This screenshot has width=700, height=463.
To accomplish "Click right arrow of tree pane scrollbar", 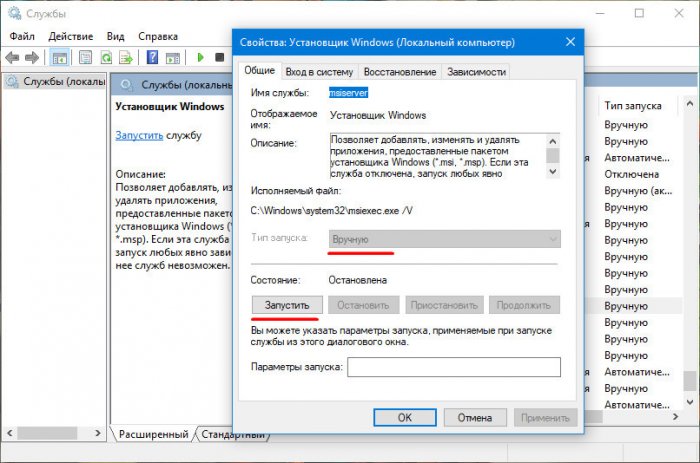I will (98, 433).
